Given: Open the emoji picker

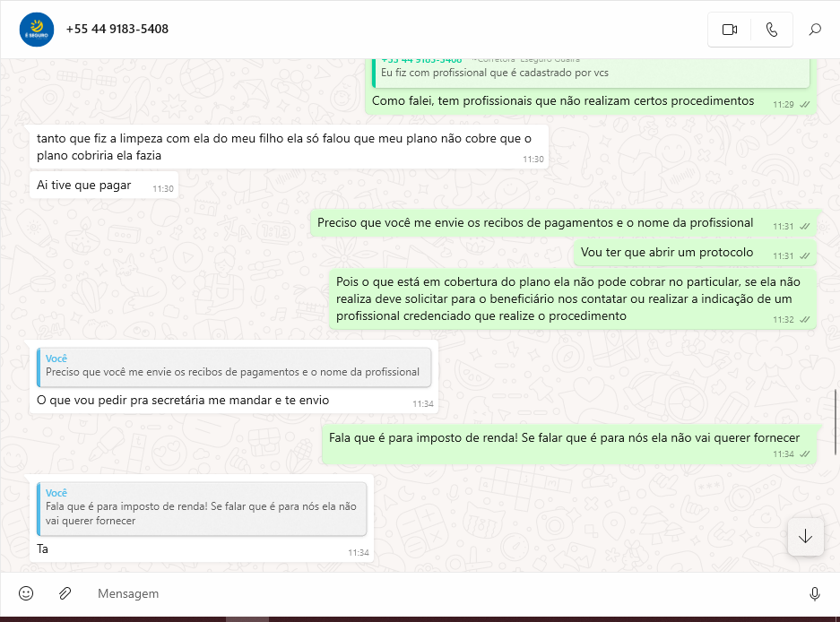Looking at the screenshot, I should pyautogui.click(x=26, y=593).
